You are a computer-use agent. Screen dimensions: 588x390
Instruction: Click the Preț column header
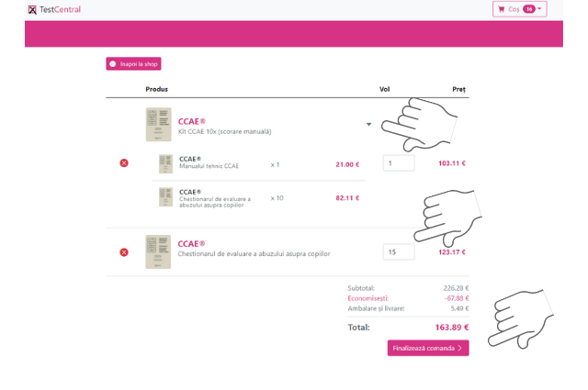point(458,89)
